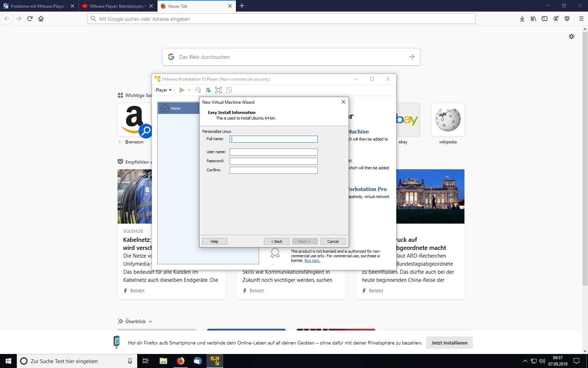The height and width of the screenshot is (368, 588).
Task: Open the network tray icon
Action: click(534, 361)
